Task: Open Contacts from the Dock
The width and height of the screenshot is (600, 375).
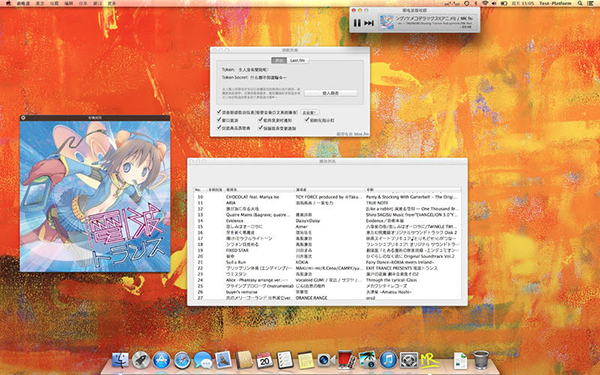Action: tap(244, 360)
